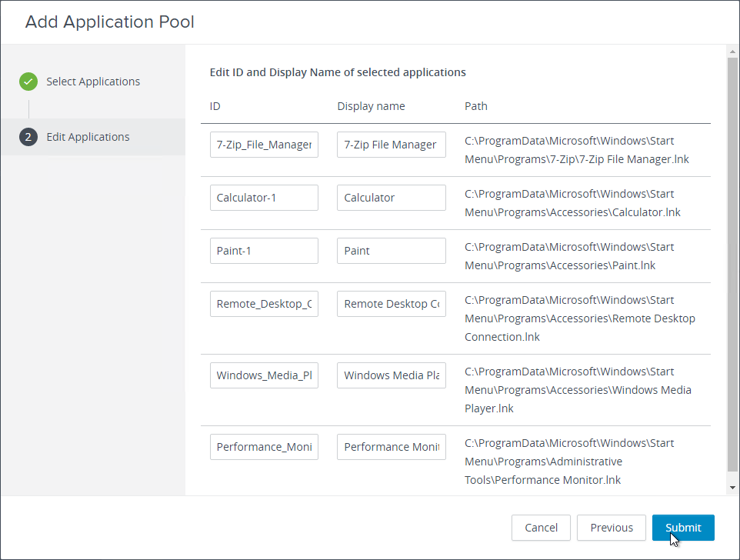The width and height of the screenshot is (740, 560).
Task: Cancel the Add Application Pool dialog
Action: pyautogui.click(x=541, y=528)
